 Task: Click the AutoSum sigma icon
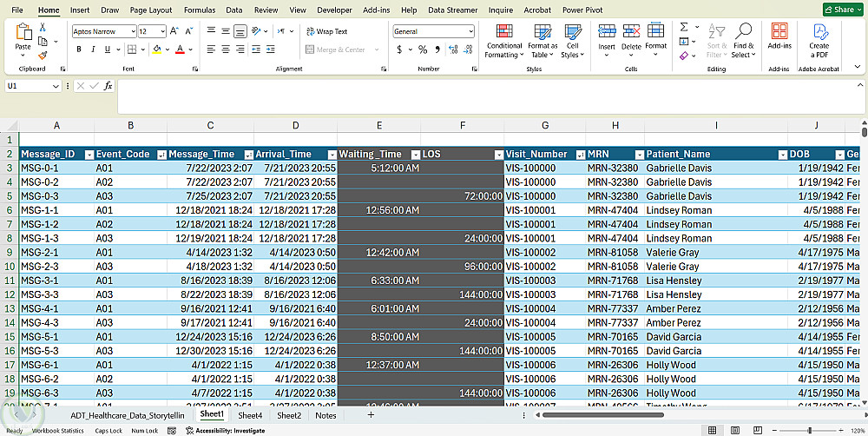[x=684, y=28]
